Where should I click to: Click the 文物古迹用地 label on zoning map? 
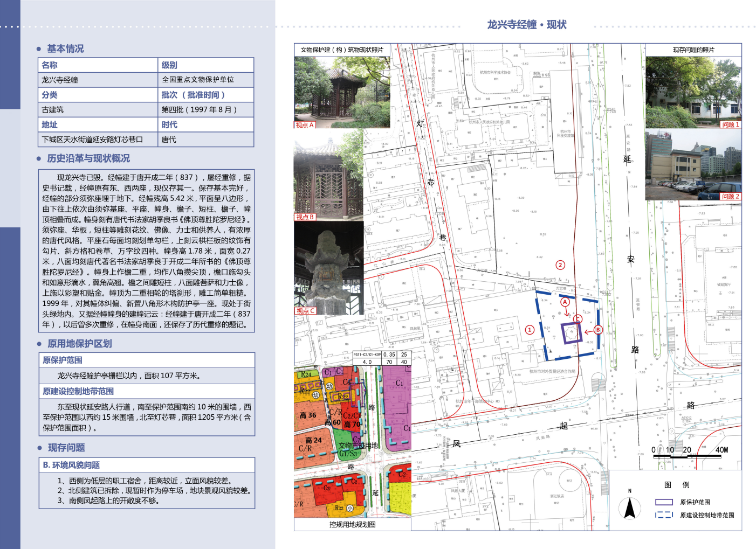coord(358,446)
